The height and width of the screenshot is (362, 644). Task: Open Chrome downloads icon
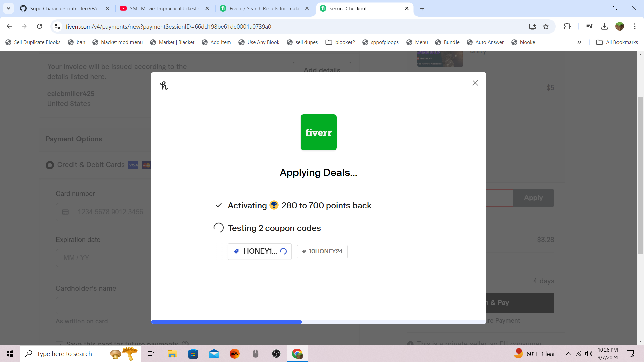604,26
